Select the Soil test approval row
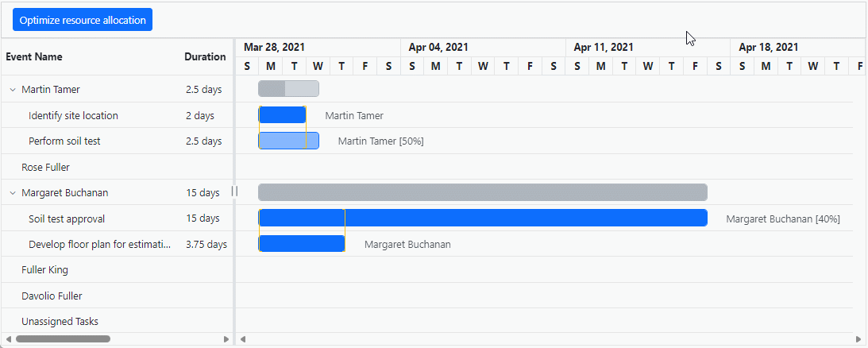 (x=67, y=218)
